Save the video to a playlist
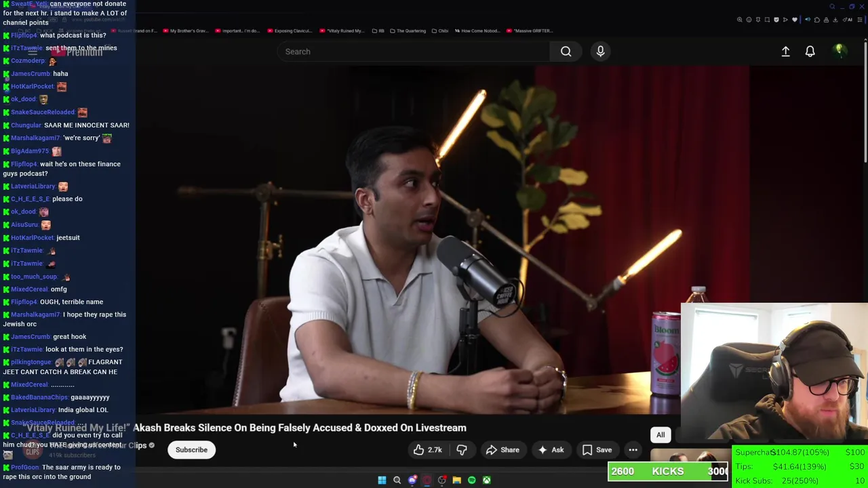 tap(597, 450)
